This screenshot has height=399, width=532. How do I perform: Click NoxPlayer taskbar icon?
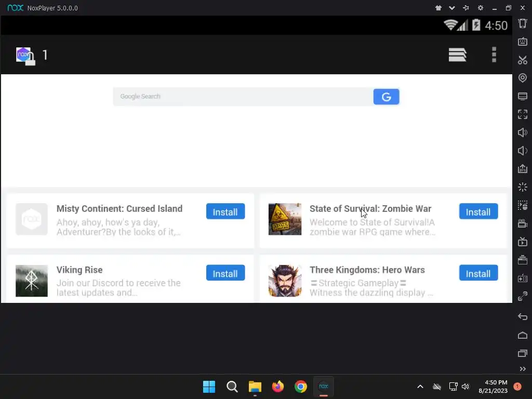click(x=323, y=387)
